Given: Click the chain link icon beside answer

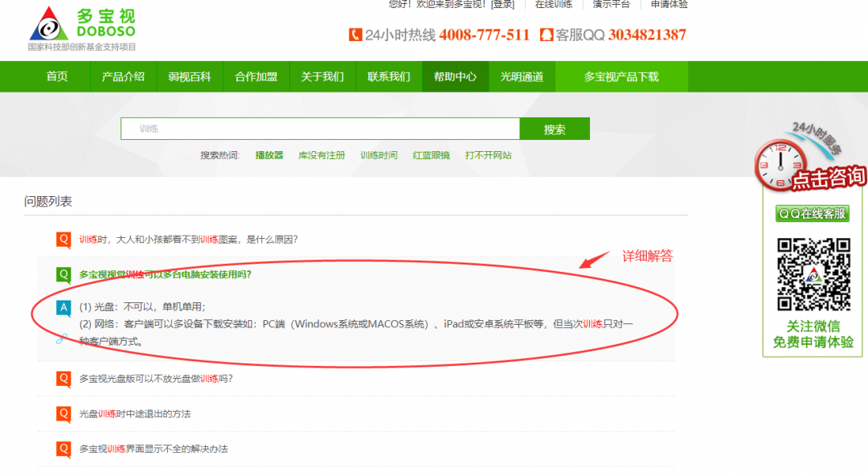Looking at the screenshot, I should click(x=61, y=339).
